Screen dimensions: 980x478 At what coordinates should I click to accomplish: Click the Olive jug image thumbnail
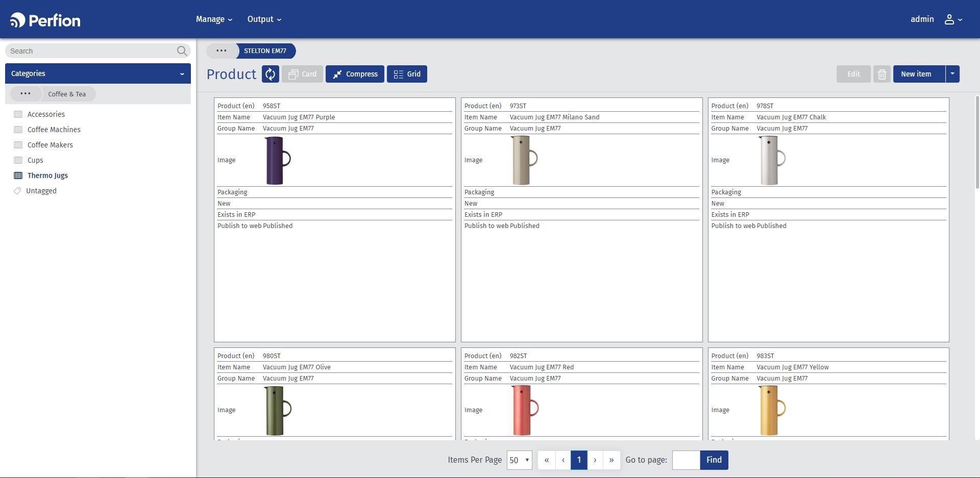tap(278, 410)
